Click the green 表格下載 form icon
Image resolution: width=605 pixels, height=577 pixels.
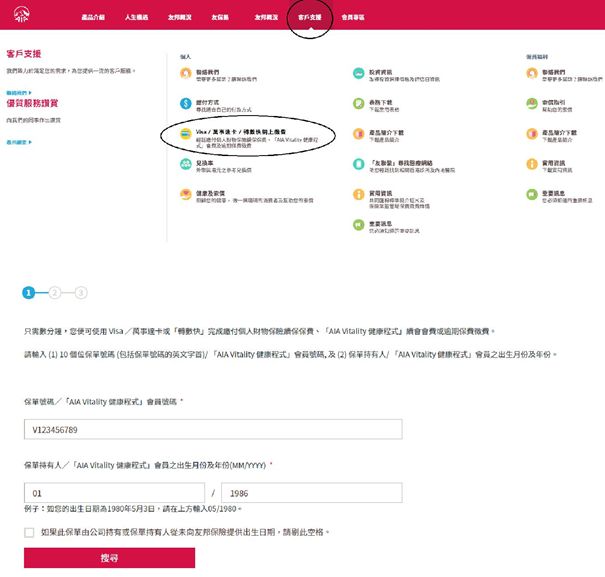358,103
